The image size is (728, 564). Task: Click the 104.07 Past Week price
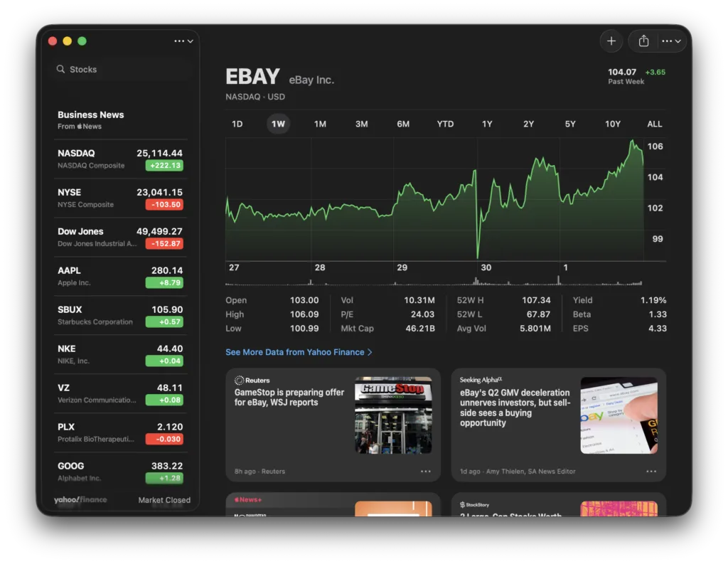click(622, 72)
